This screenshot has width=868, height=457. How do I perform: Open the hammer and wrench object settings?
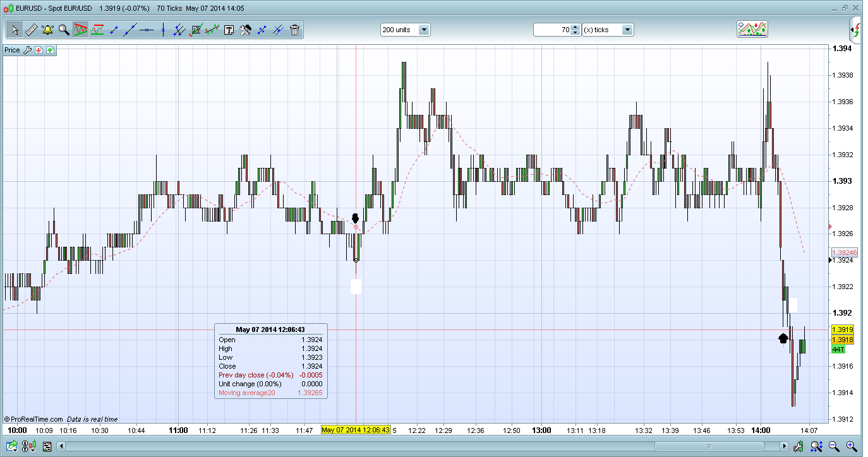(x=246, y=30)
